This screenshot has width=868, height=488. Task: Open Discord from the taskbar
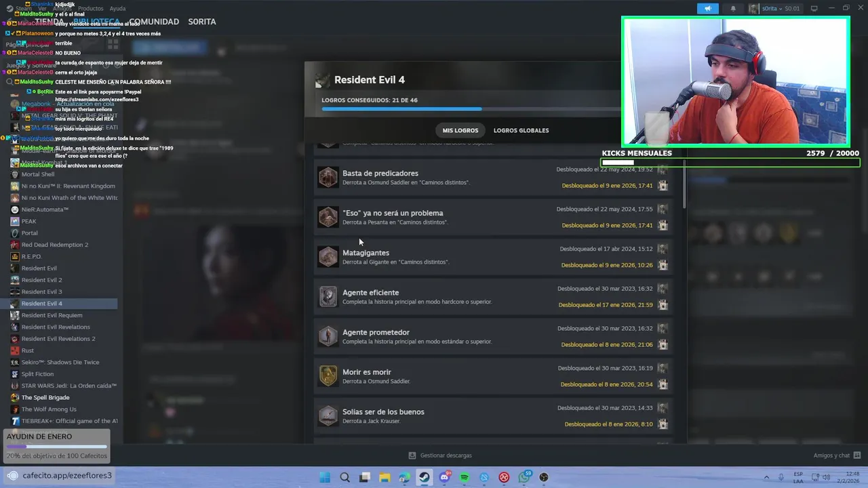point(444,477)
